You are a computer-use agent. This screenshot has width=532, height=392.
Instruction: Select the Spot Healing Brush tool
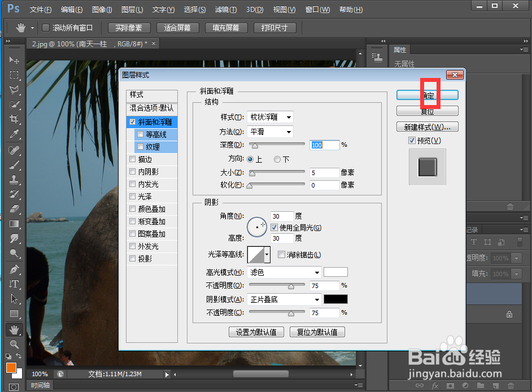(x=14, y=150)
